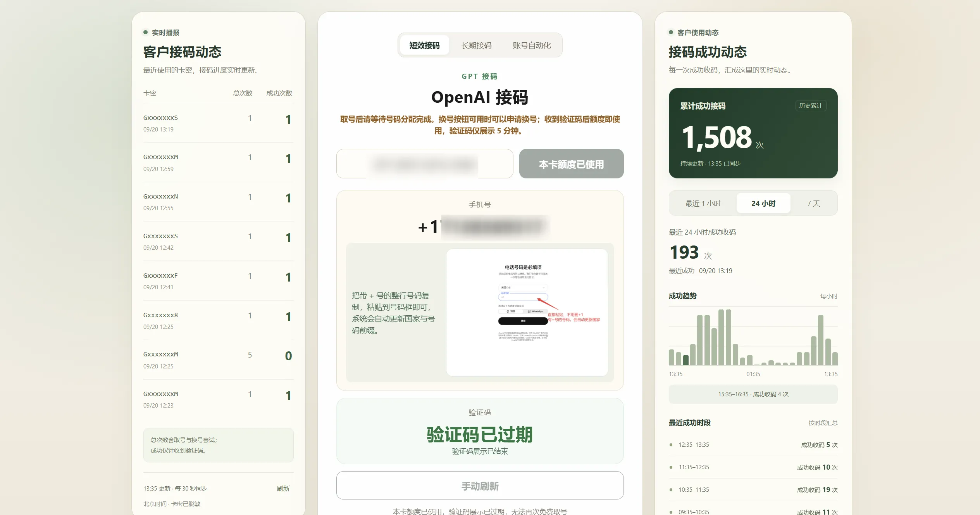Viewport: 980px width, 515px height.
Task: Select the 24 小时 time range
Action: [763, 204]
